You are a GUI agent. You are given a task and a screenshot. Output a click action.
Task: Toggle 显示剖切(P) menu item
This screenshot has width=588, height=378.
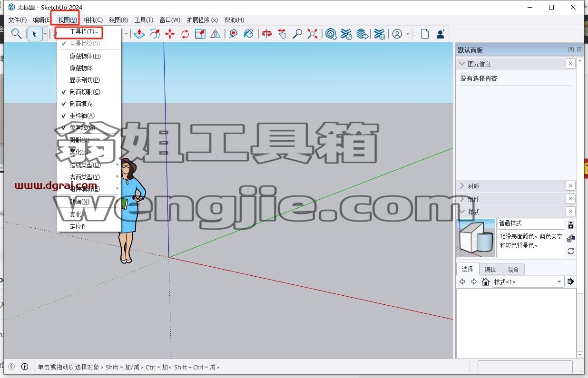pos(88,80)
